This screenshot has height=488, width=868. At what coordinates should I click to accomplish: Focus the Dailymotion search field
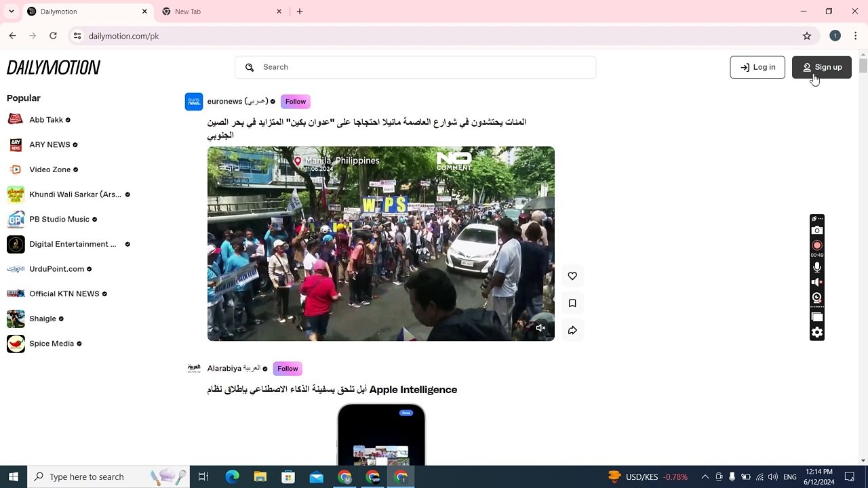(416, 67)
